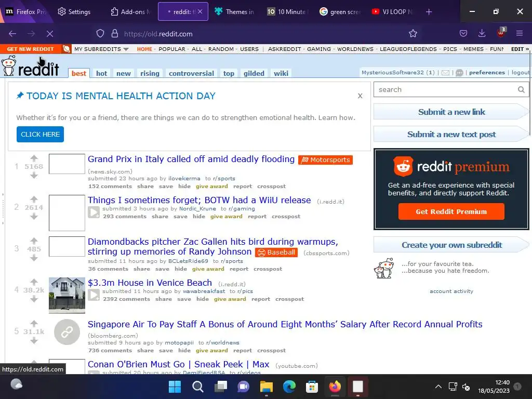This screenshot has height=399, width=532.
Task: Click Get Reddit Premium button
Action: tap(451, 212)
